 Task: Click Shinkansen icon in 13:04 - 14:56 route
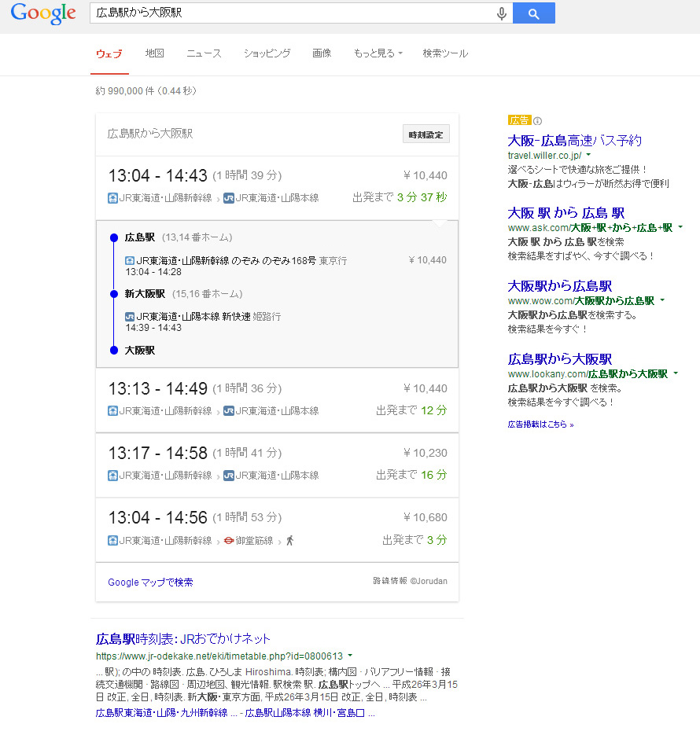tap(112, 541)
